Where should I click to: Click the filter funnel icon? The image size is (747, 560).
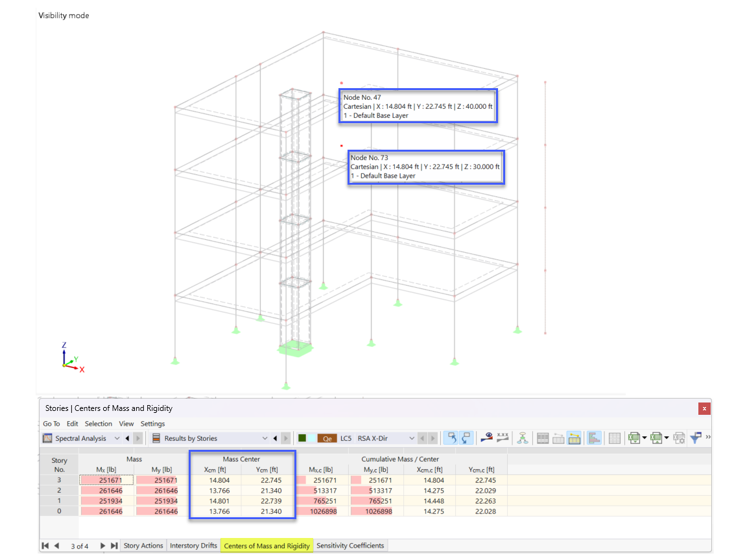pyautogui.click(x=696, y=437)
